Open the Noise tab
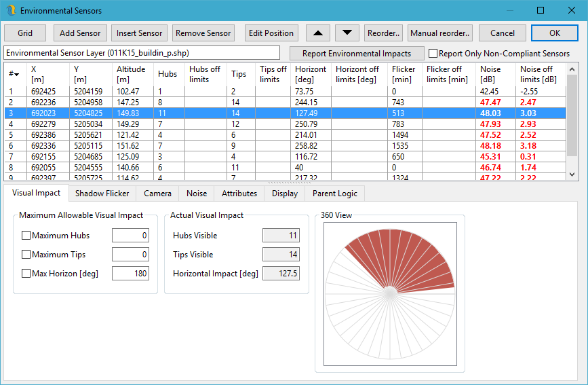The image size is (588, 385). pyautogui.click(x=197, y=194)
